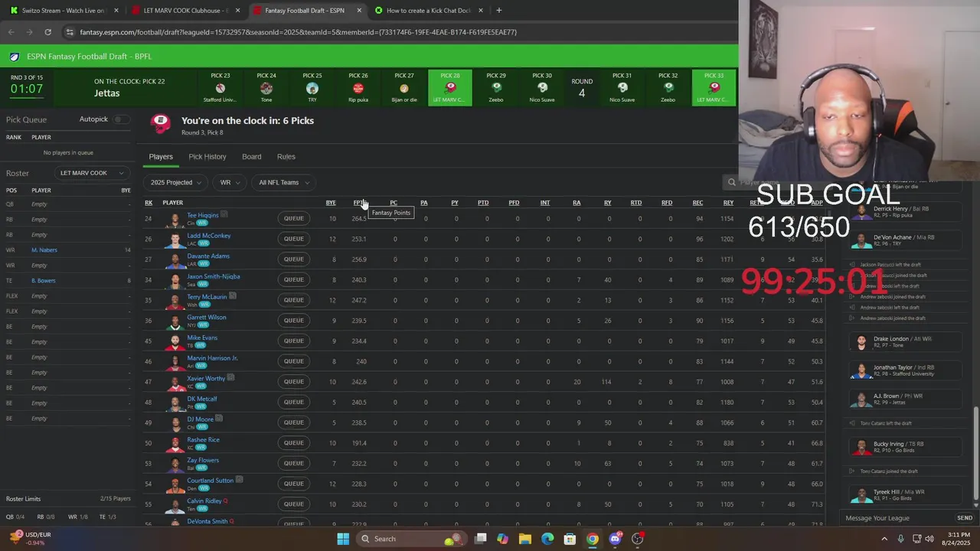Open B. Bowers in roster
Screen dimensions: 980x551
coord(44,281)
